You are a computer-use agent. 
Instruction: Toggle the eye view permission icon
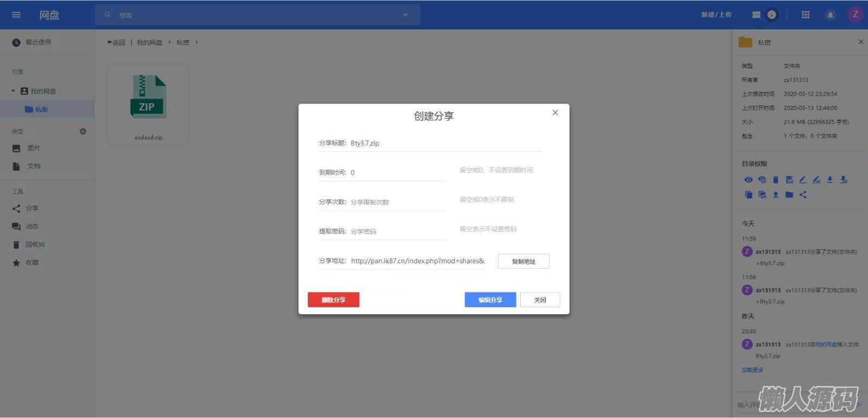tap(748, 180)
